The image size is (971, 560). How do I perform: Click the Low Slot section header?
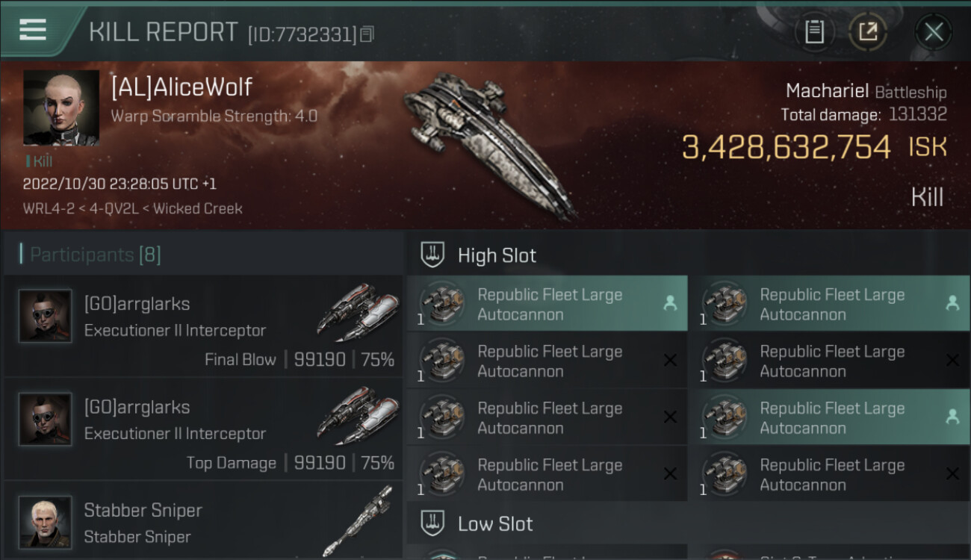[x=495, y=524]
